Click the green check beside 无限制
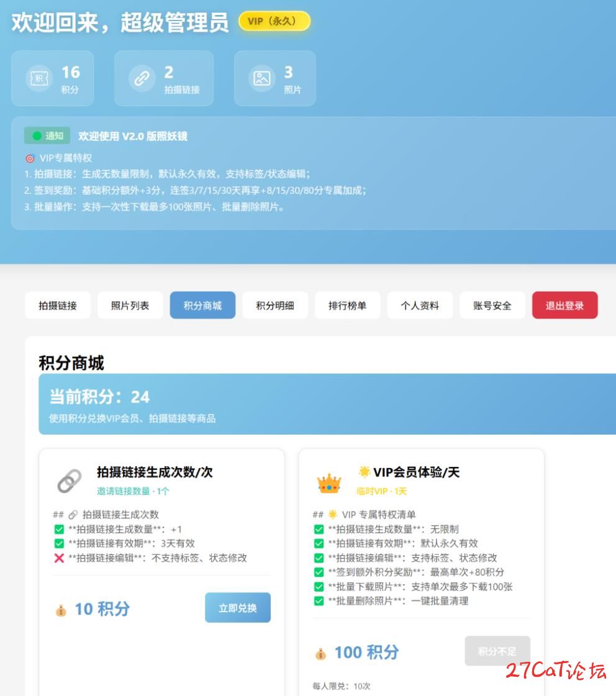Screen dimensions: 616x696 319,530
